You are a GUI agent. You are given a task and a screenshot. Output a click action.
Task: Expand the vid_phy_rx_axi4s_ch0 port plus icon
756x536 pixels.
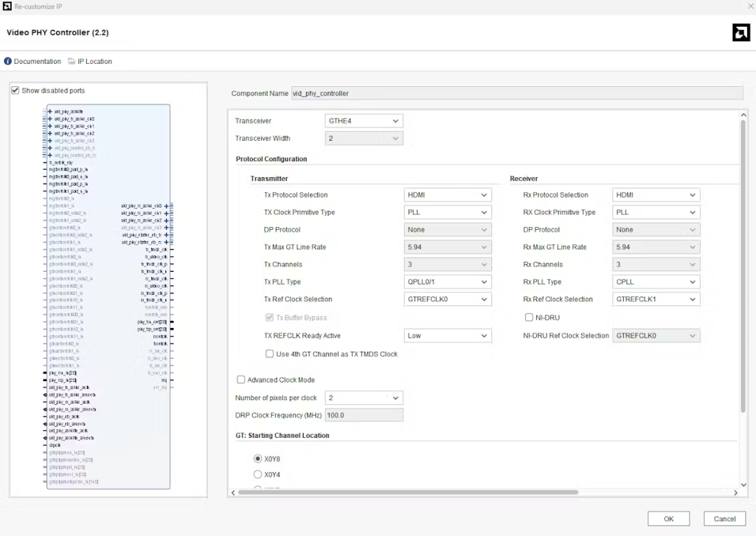[166, 206]
